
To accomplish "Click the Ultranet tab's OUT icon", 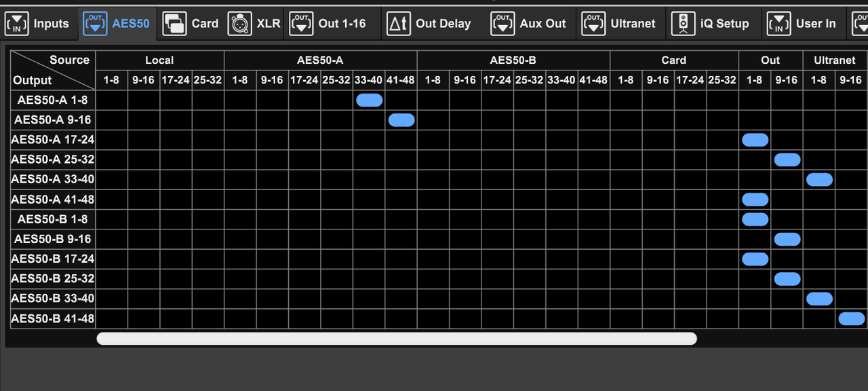I will point(593,24).
